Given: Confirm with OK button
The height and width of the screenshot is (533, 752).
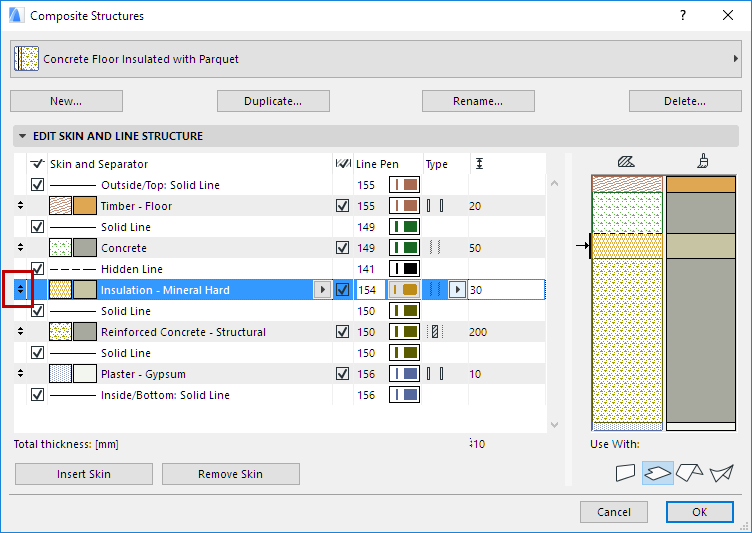Looking at the screenshot, I should coord(700,512).
